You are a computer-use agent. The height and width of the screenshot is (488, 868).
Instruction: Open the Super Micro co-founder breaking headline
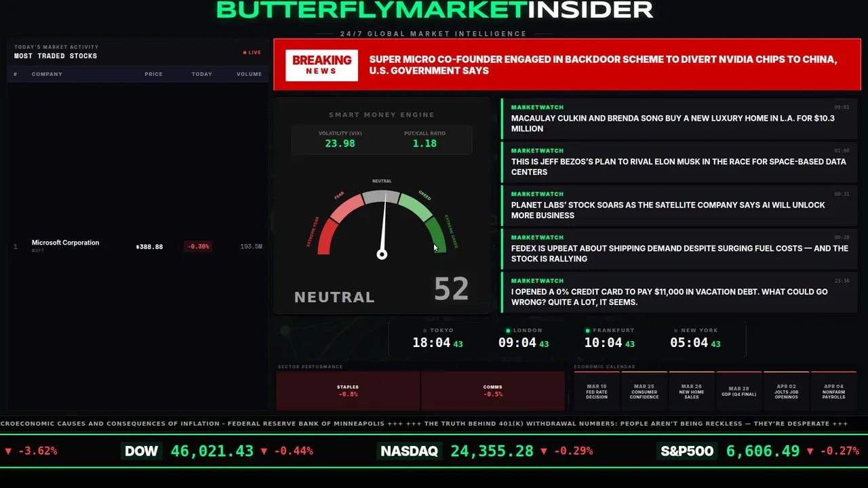coord(603,65)
